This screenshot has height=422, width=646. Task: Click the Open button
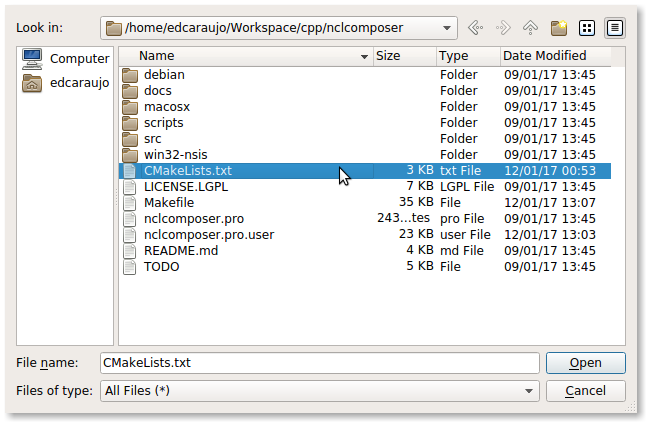[585, 363]
